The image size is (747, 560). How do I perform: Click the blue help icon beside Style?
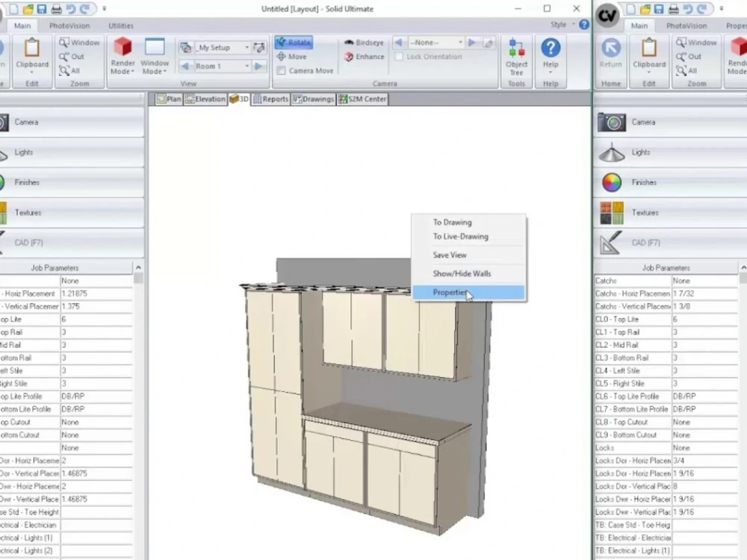[x=584, y=25]
